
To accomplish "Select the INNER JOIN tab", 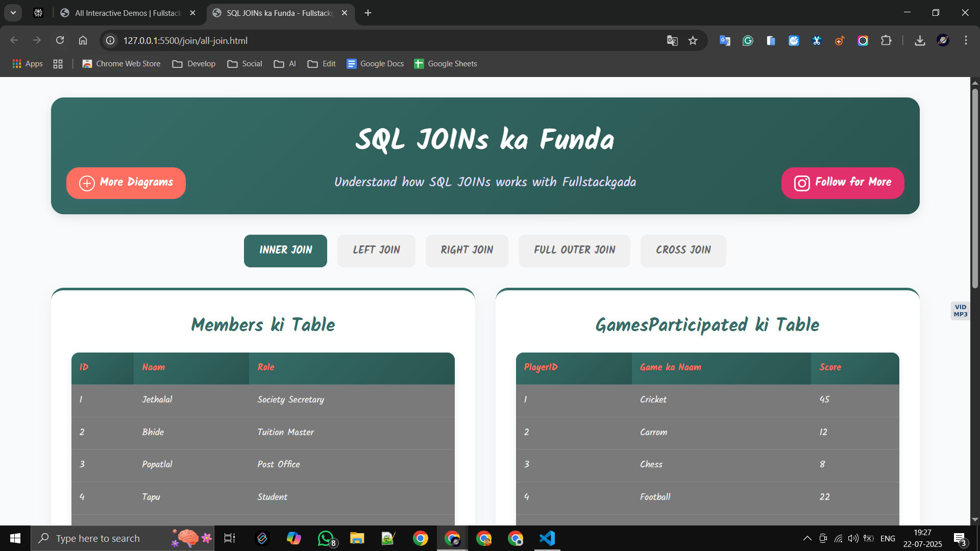I will pyautogui.click(x=285, y=251).
